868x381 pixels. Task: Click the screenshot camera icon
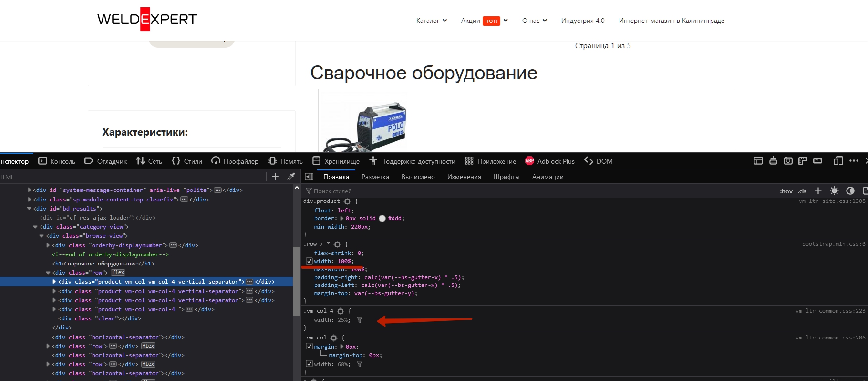pos(788,161)
